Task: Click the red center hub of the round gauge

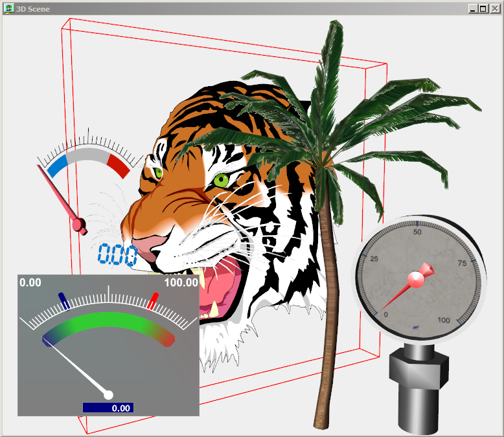Action: [x=415, y=279]
